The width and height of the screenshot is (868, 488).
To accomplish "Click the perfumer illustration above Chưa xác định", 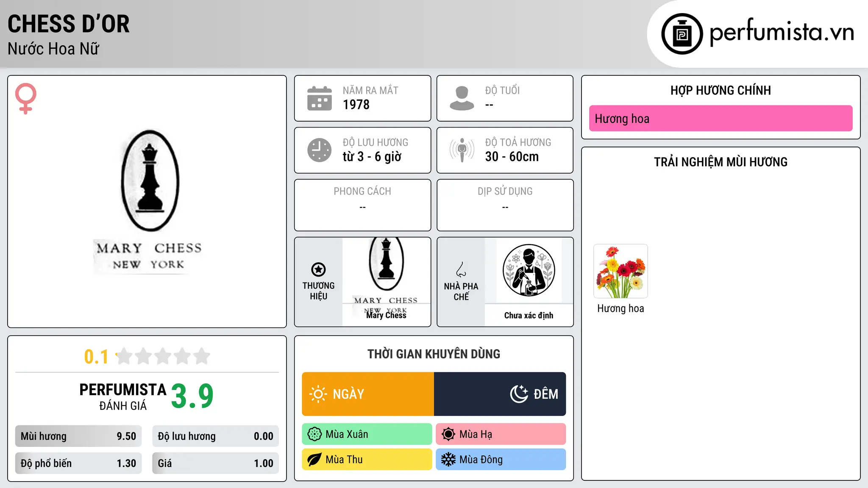I will (x=529, y=270).
